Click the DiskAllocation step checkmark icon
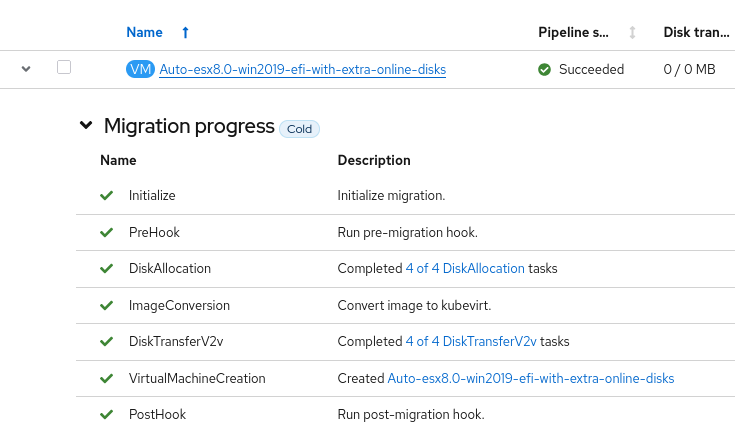 tap(106, 269)
